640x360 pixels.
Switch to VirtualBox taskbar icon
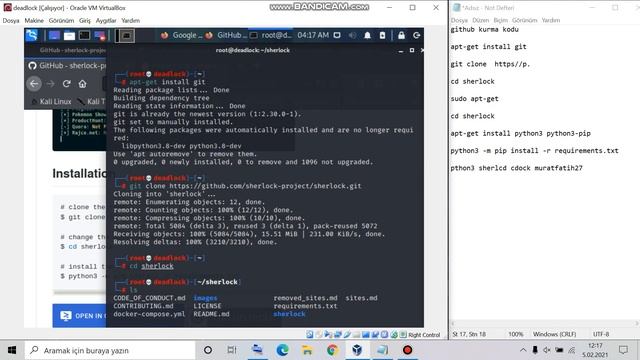click(x=357, y=350)
